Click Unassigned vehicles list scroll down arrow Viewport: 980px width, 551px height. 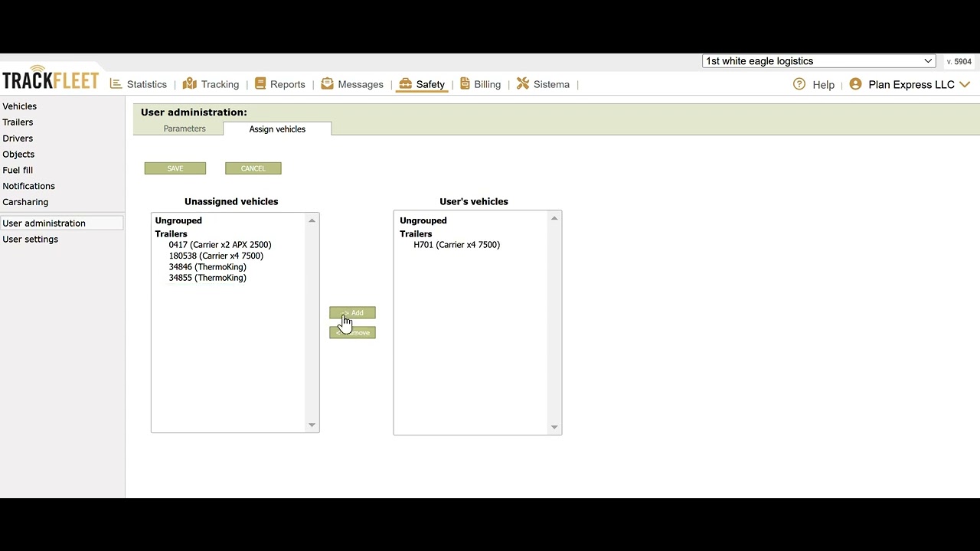(312, 425)
